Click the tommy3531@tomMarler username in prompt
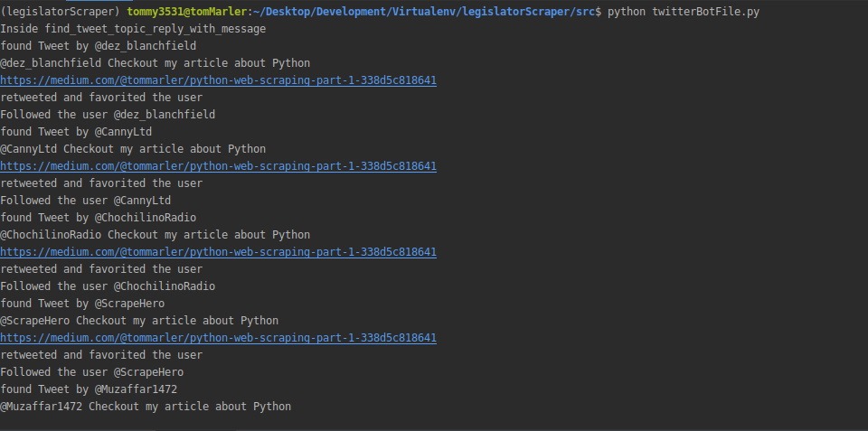 pos(186,12)
